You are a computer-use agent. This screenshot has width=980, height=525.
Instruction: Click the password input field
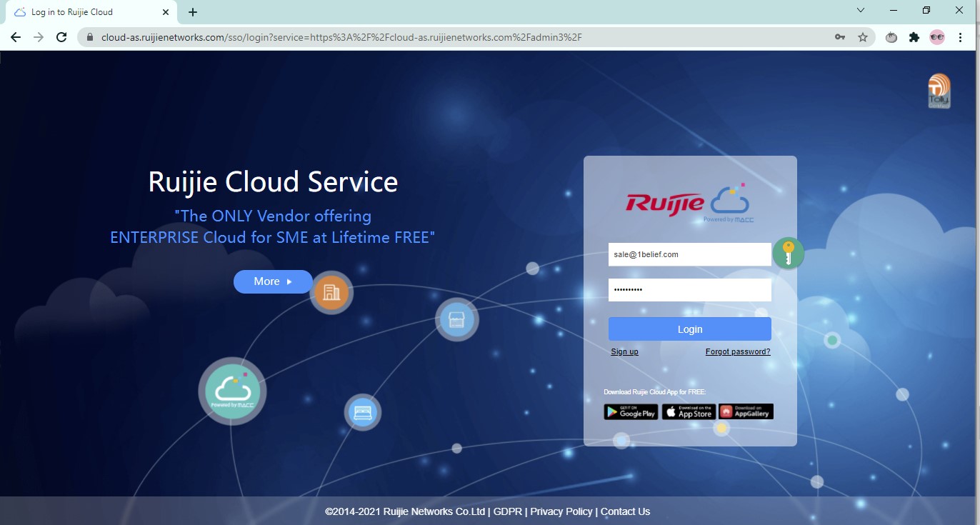click(690, 290)
